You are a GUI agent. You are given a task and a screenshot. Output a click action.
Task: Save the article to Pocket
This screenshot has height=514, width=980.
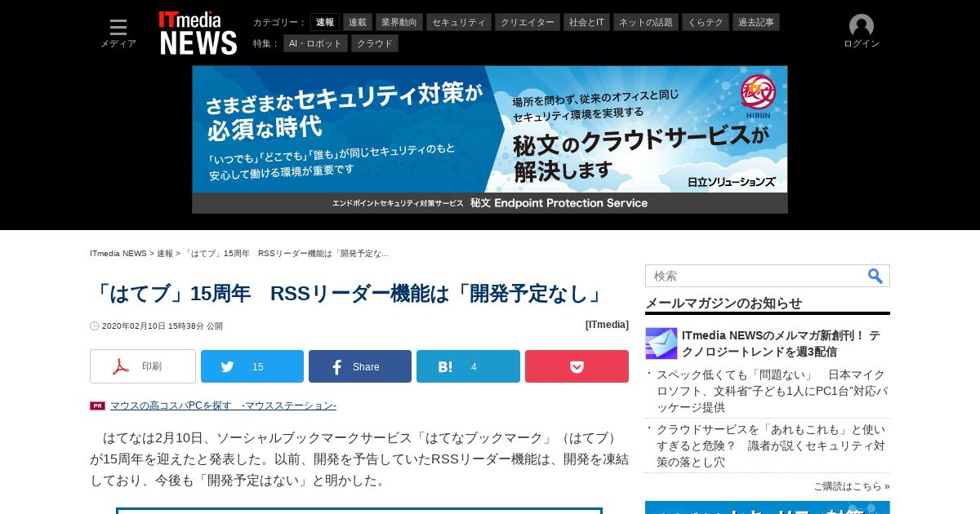pyautogui.click(x=577, y=366)
